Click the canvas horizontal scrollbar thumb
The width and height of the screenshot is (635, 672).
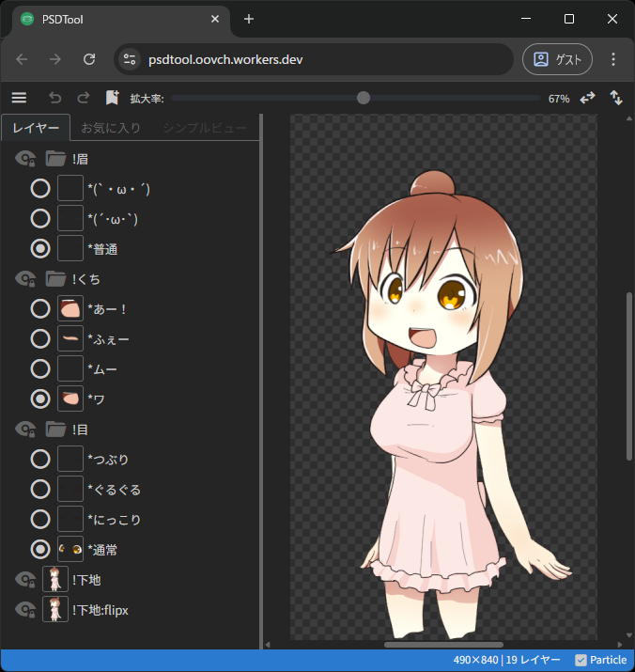[x=443, y=645]
